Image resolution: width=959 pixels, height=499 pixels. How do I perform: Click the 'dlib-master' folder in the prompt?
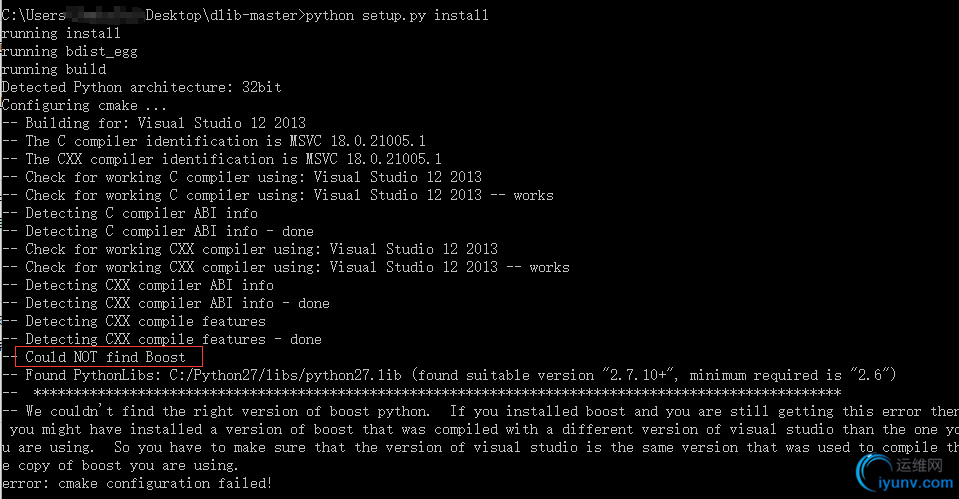(x=253, y=15)
